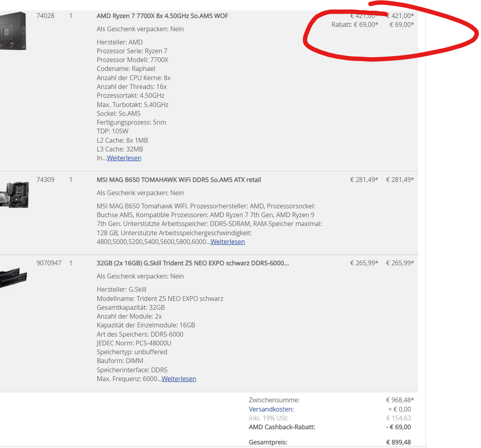Select the MSI MAG B650 TOMAHAWK WiFi product title
Screen dimensions: 481x448
pyautogui.click(x=179, y=180)
